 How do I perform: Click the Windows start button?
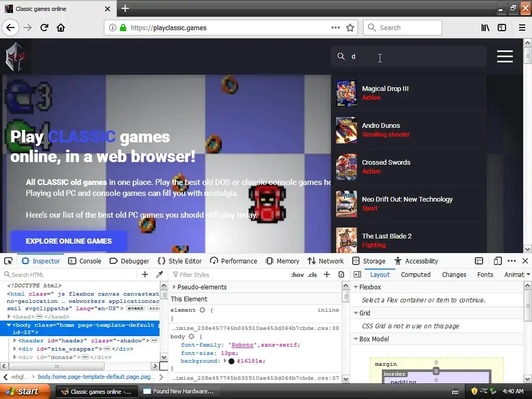point(25,391)
